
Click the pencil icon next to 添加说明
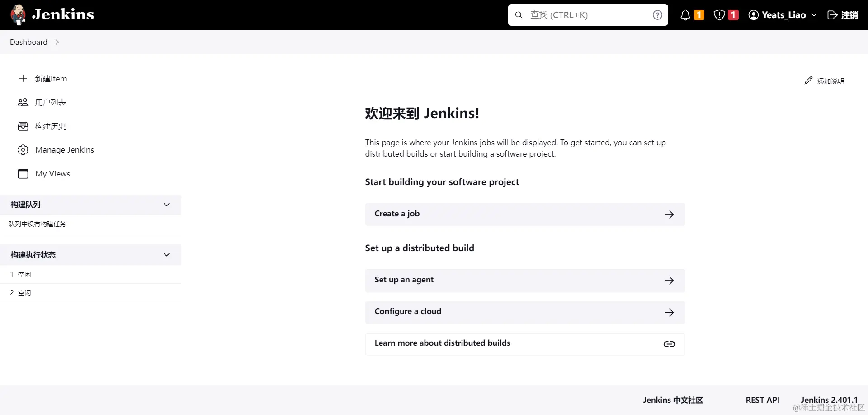(x=808, y=81)
